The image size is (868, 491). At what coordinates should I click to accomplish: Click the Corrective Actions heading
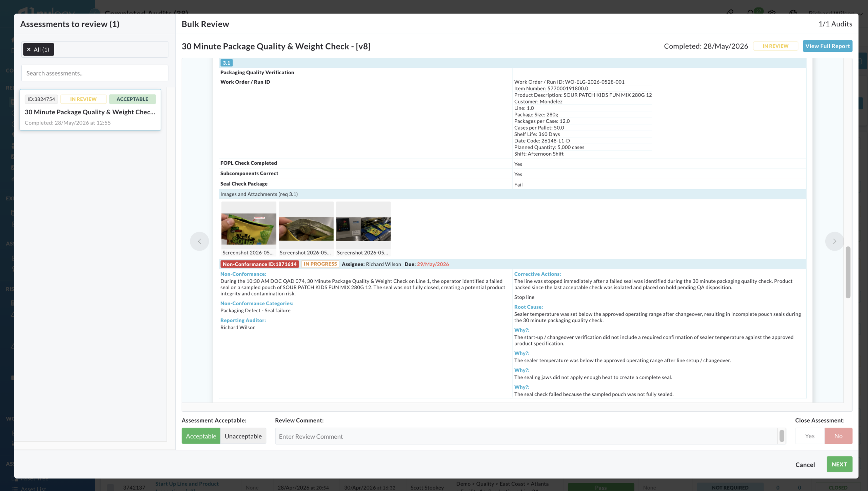(x=537, y=274)
